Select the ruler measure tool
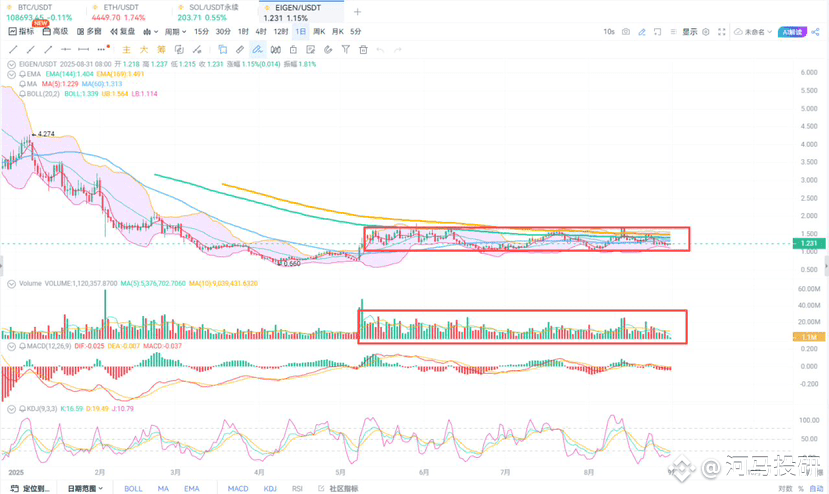 240,49
